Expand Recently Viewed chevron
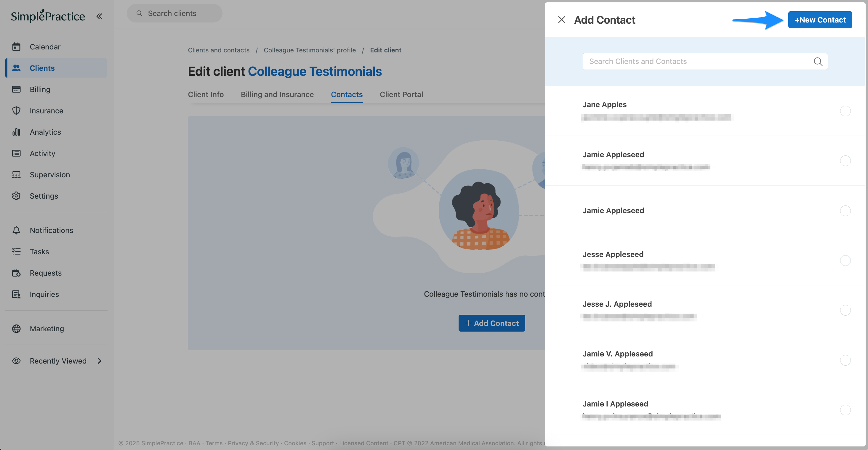This screenshot has height=450, width=868. pos(100,361)
